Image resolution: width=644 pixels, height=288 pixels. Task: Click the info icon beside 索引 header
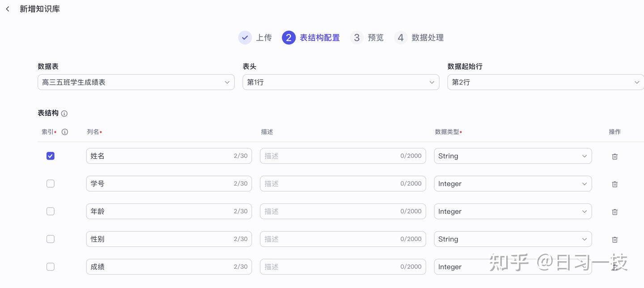[x=65, y=132]
